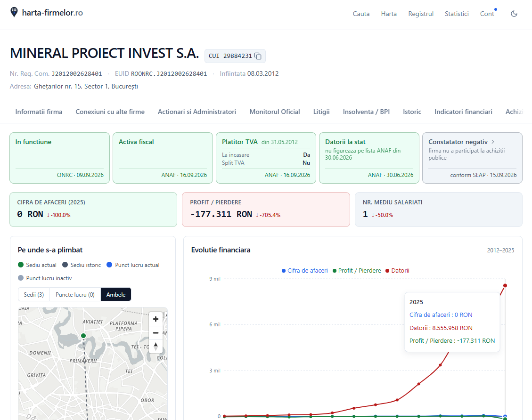This screenshot has height=420, width=532.
Task: Click the Pe unde s-a plimbat title
Action: (50, 250)
